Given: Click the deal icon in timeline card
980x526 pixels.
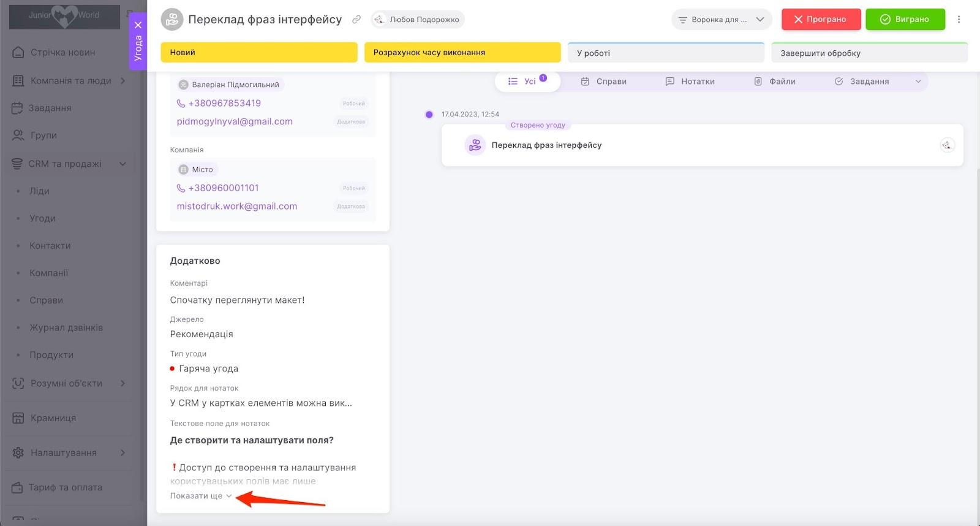Looking at the screenshot, I should pyautogui.click(x=475, y=145).
